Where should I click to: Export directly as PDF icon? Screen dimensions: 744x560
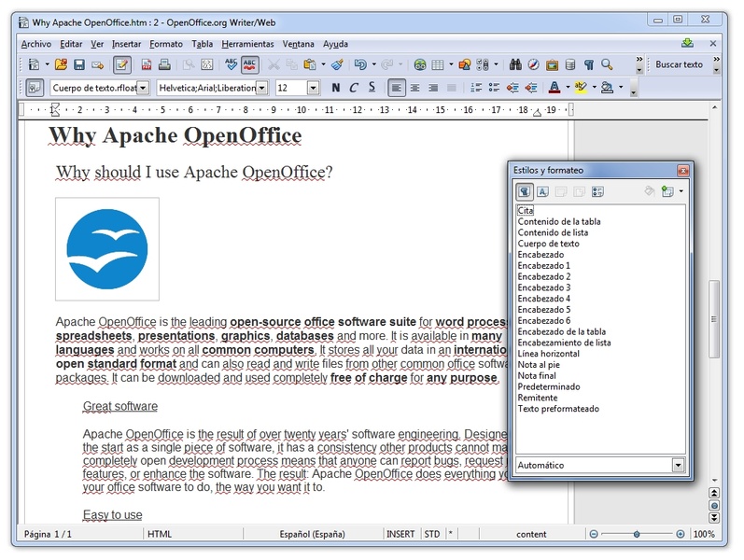pyautogui.click(x=147, y=64)
